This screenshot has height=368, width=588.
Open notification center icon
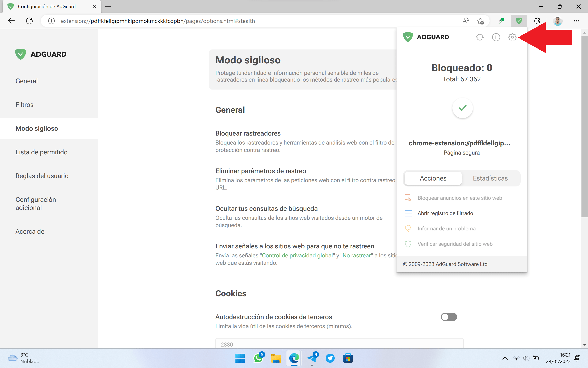pyautogui.click(x=577, y=358)
